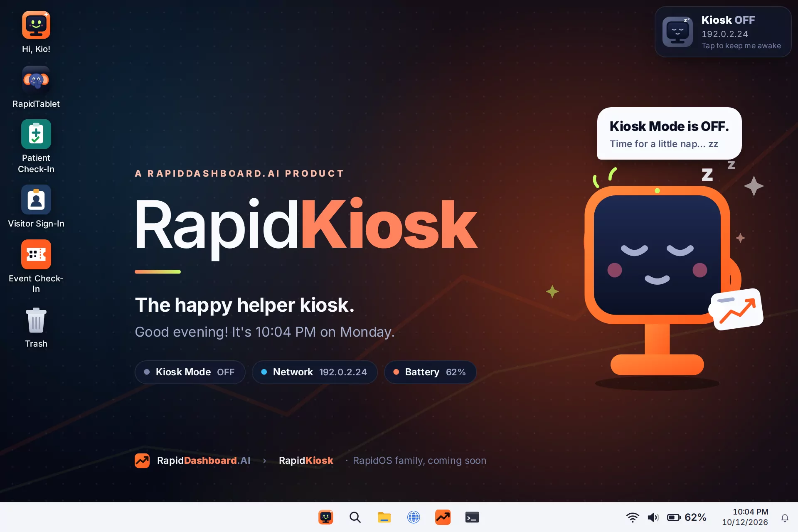Click the trend chart card on mascot
This screenshot has width=798, height=532.
tap(737, 310)
